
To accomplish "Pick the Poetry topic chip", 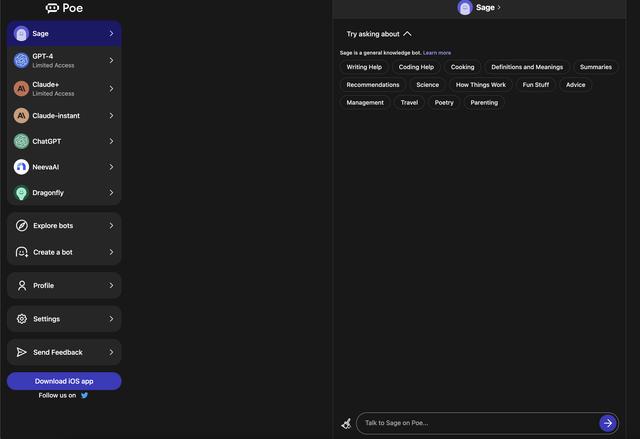I will 444,102.
